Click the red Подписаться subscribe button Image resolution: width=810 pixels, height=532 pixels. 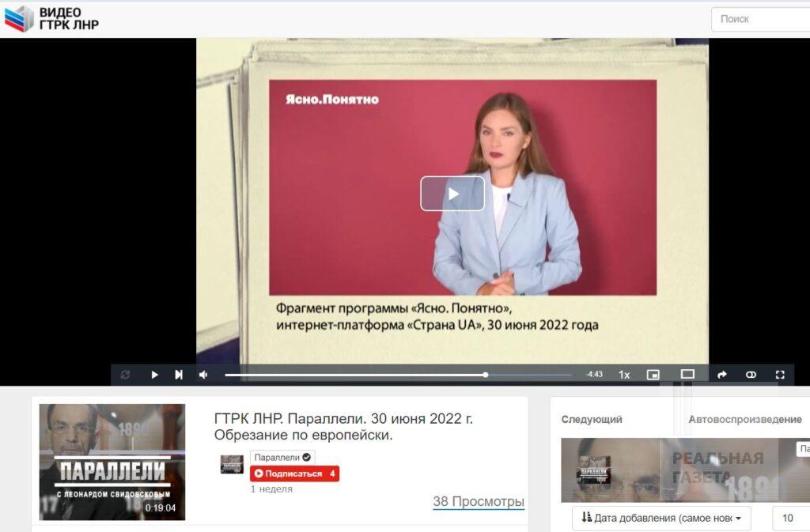tap(294, 474)
